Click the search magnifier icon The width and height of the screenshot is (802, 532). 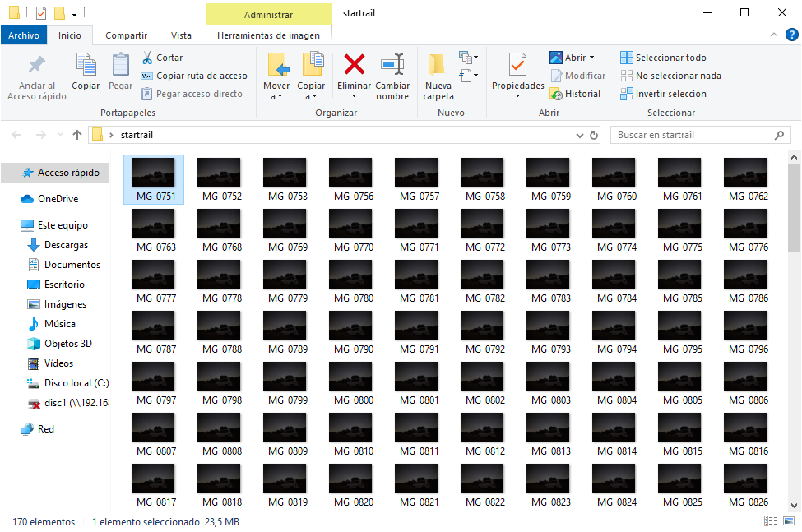(779, 135)
